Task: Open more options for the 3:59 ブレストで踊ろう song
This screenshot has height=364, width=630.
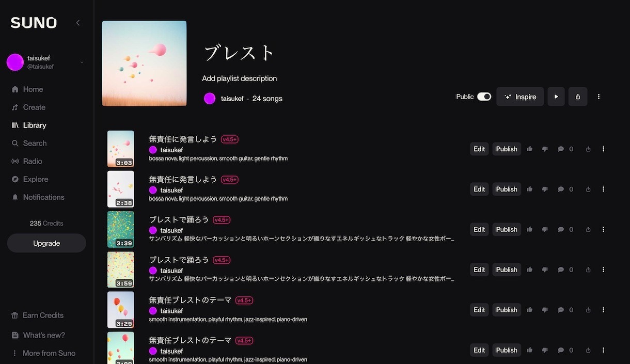Action: pos(603,270)
